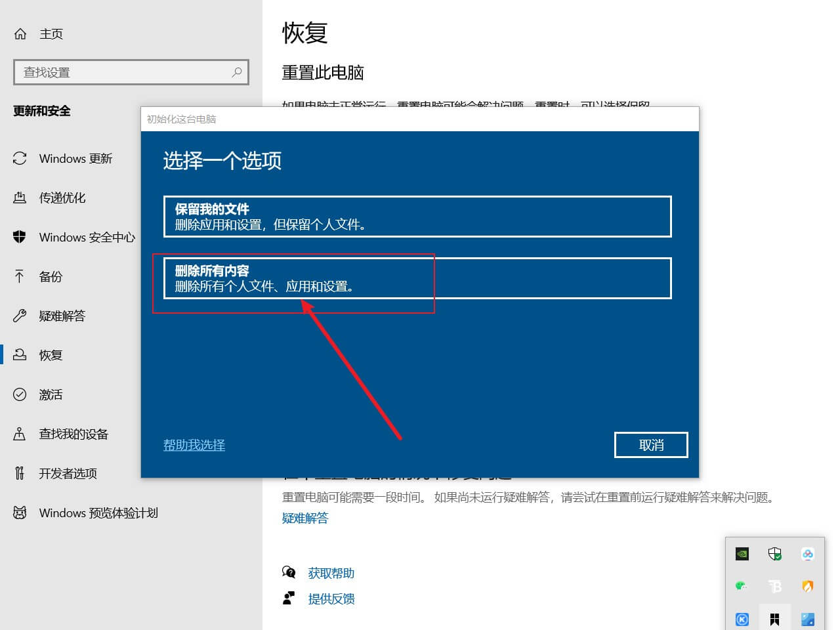Click the 提供反馈 person icon
This screenshot has height=630, width=840.
(x=289, y=598)
